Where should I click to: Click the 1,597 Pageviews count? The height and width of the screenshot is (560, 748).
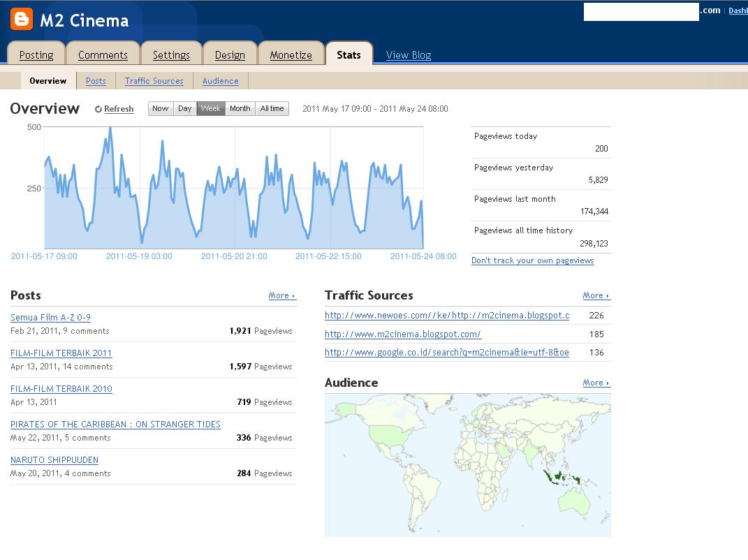[x=261, y=367]
